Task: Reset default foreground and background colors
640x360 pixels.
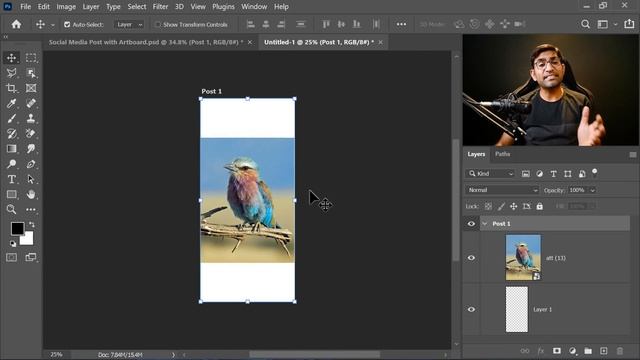Action: pos(13,244)
